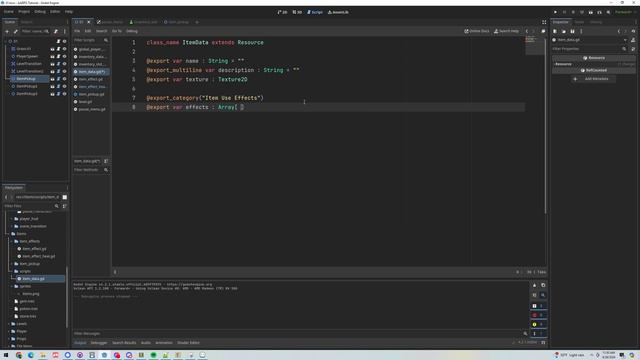Viewport: 640px width, 360px height.
Task: Load an existing resource in the Inspector
Action: (564, 31)
